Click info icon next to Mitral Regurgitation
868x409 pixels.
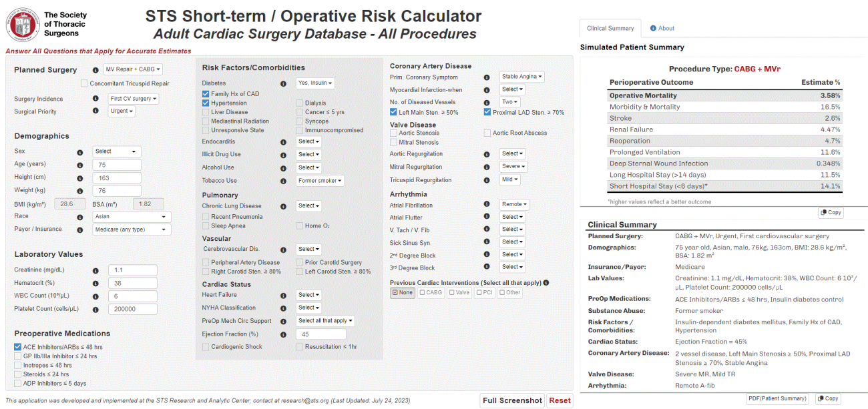pyautogui.click(x=487, y=167)
